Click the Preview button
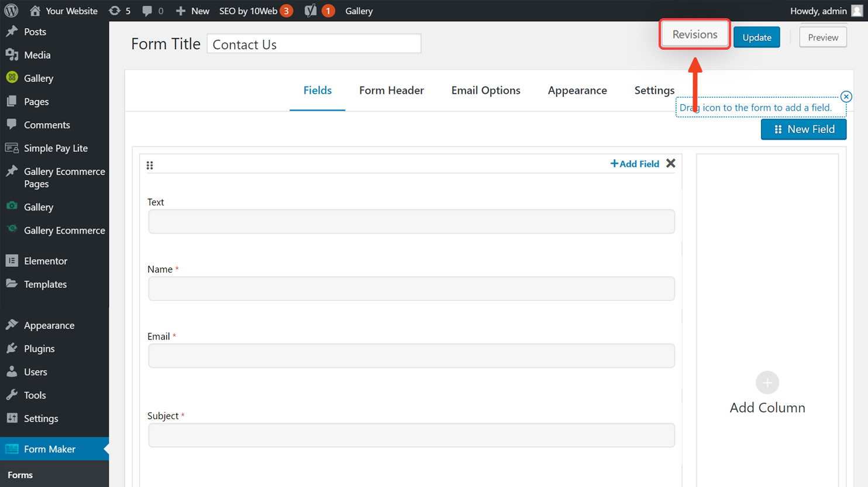The image size is (868, 487). 823,37
